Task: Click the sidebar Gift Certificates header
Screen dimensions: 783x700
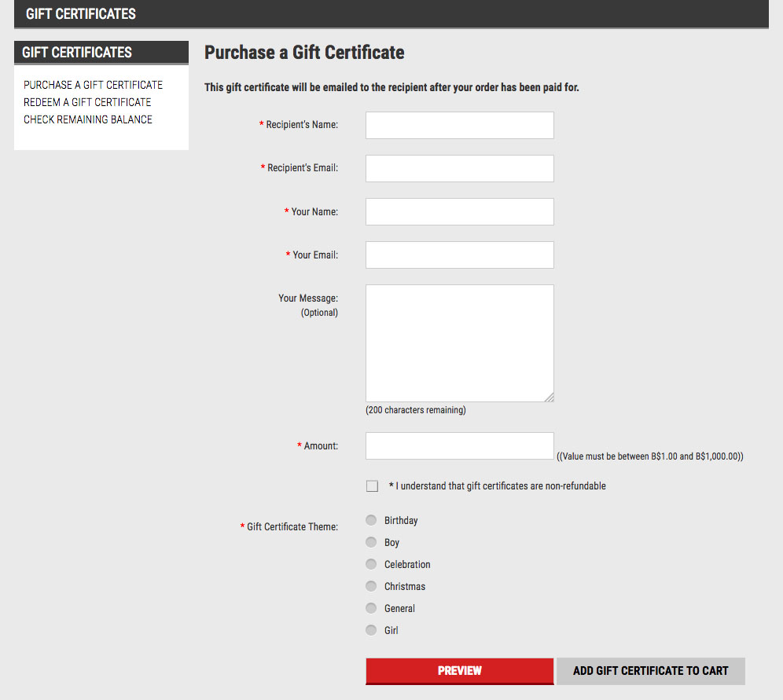Action: pos(77,53)
